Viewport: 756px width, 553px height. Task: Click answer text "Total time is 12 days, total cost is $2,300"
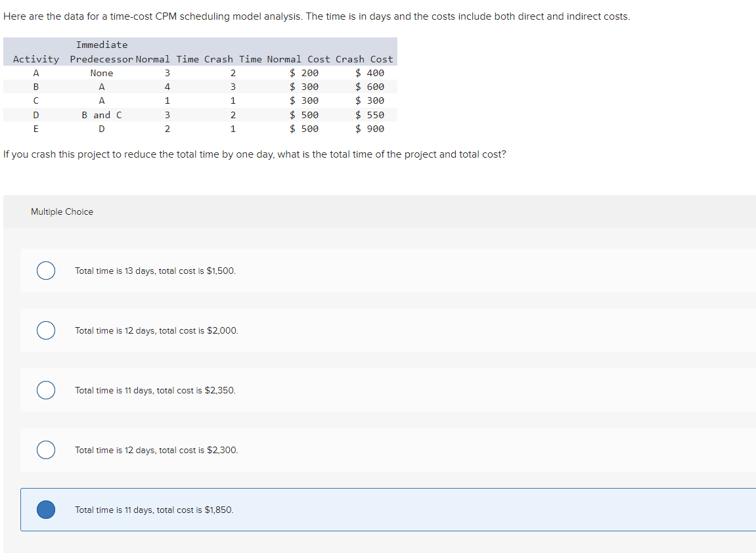click(x=155, y=450)
